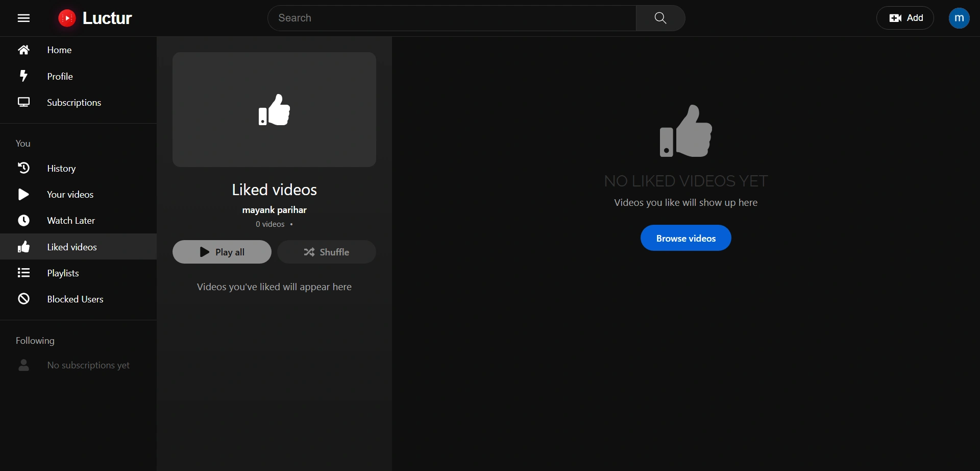Click the Watch Later clock icon
This screenshot has height=471, width=980.
(23, 221)
